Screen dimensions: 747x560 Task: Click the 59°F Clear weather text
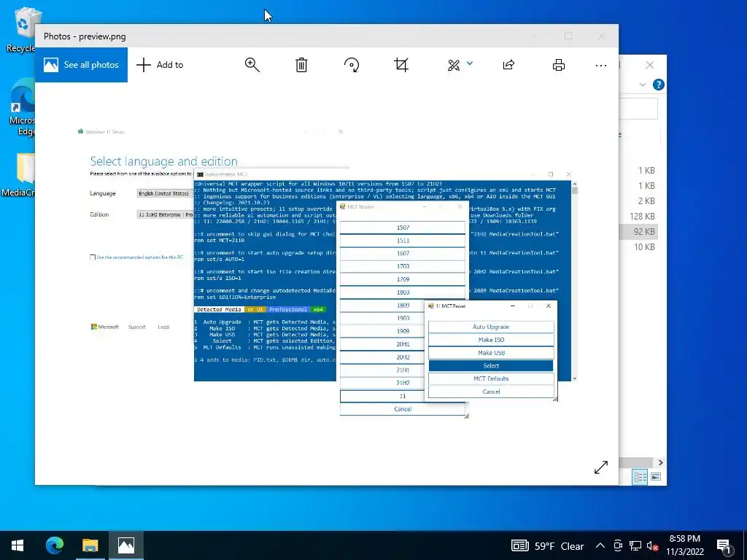[560, 546]
